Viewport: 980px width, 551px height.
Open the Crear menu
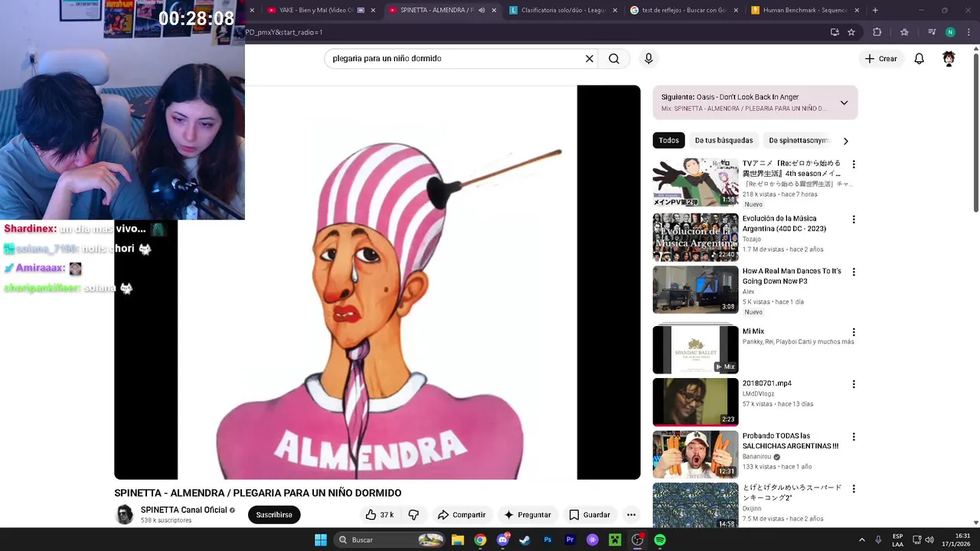[x=880, y=58]
